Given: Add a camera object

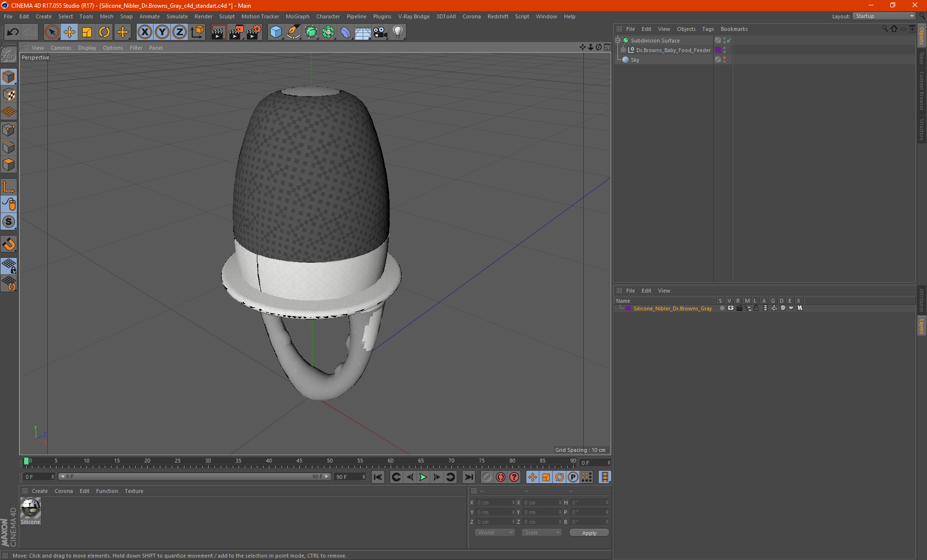Looking at the screenshot, I should click(x=380, y=32).
